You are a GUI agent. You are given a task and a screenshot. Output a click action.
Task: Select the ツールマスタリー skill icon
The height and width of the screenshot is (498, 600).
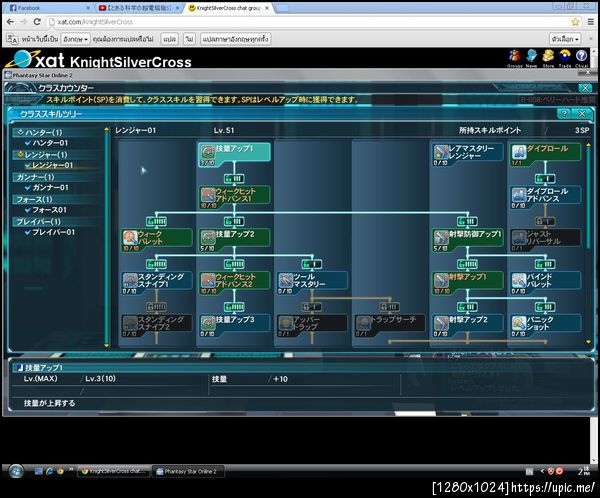pyautogui.click(x=285, y=281)
